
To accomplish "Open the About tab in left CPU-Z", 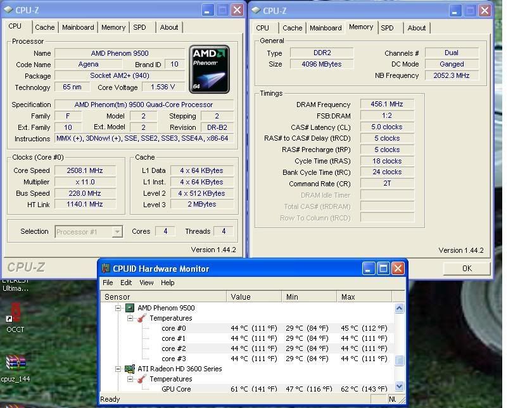I will 169,27.
